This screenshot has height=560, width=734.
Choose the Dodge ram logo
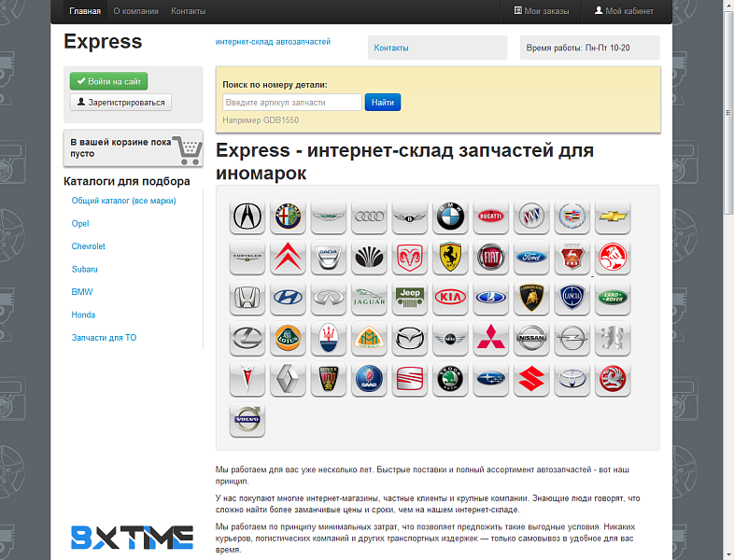tap(410, 258)
